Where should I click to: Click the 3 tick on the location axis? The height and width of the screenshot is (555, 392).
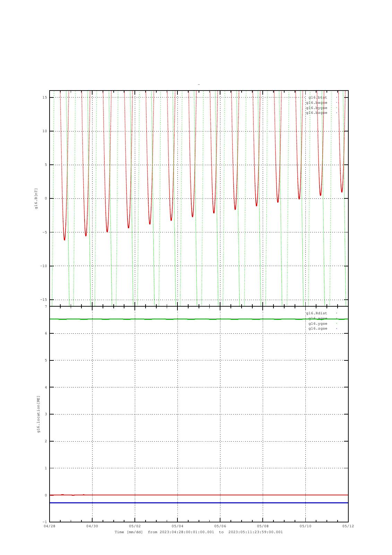click(46, 414)
